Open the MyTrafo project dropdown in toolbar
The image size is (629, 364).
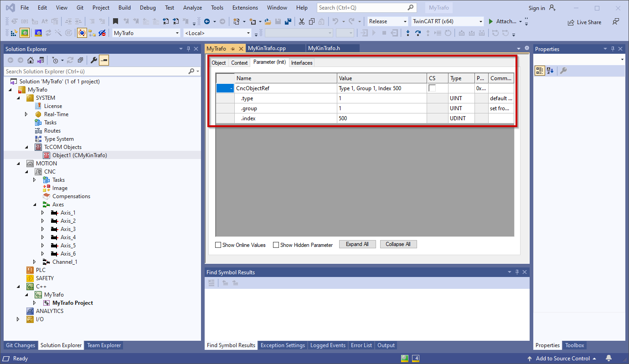click(146, 33)
